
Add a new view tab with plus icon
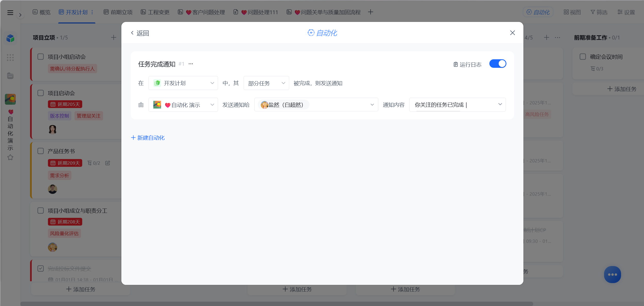coord(371,12)
